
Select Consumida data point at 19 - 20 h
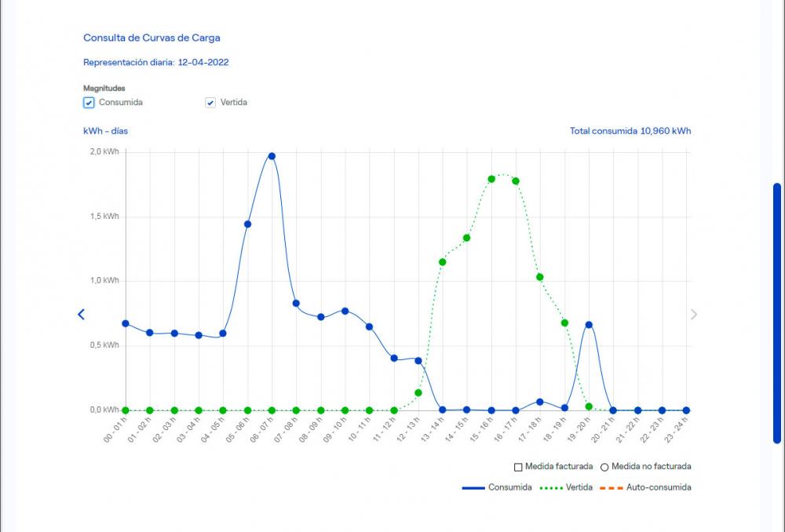pos(589,325)
